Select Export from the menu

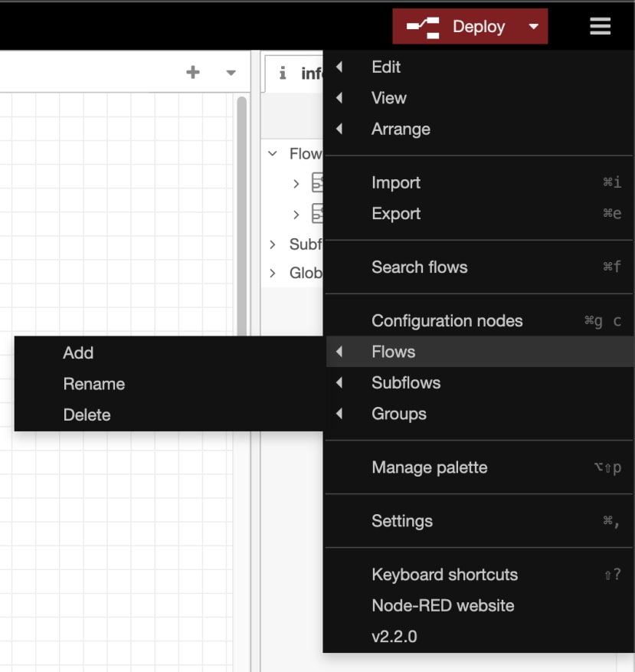pyautogui.click(x=395, y=213)
